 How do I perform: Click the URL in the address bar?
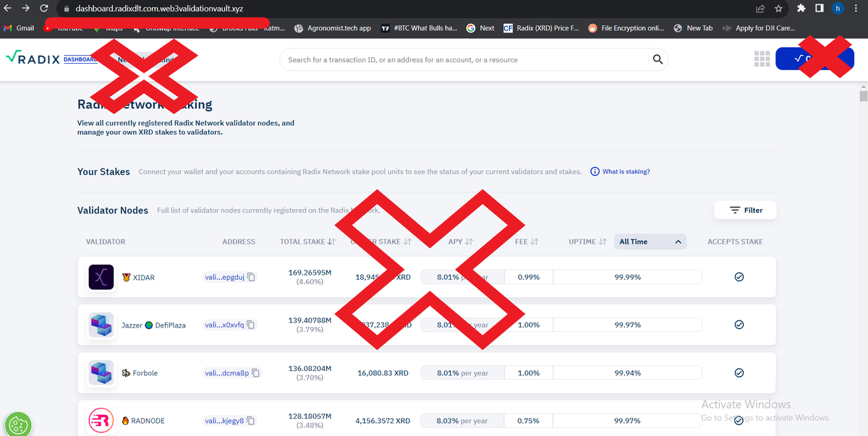(x=159, y=9)
